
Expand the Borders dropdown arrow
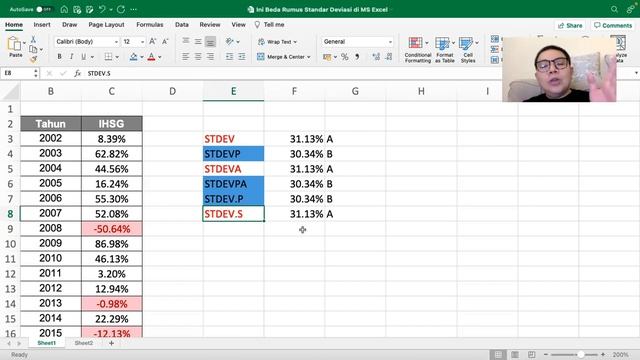(117, 57)
